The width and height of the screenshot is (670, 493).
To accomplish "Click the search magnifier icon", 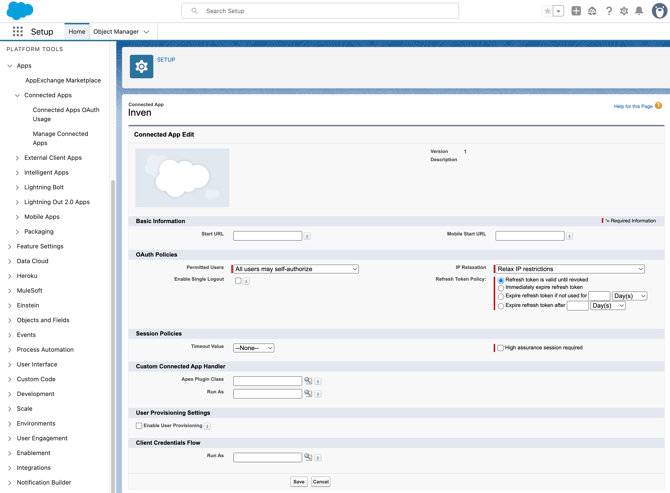I will pos(194,11).
